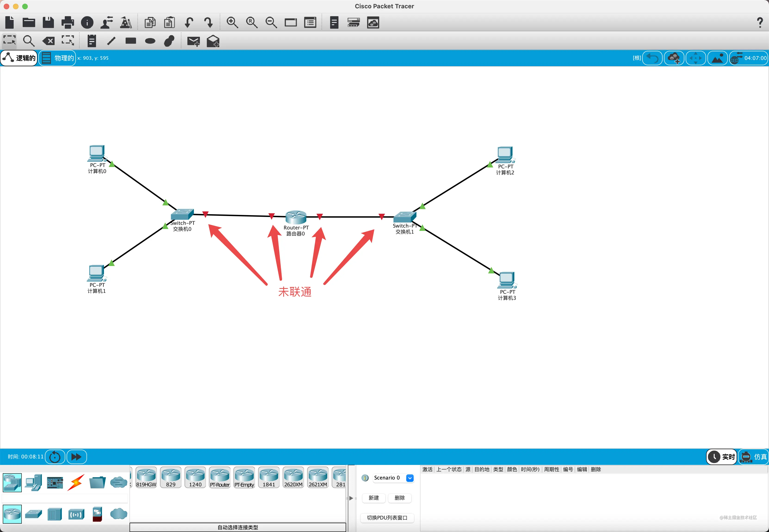769x532 pixels.
Task: Select the Connections lightning bolt category
Action: (76, 482)
